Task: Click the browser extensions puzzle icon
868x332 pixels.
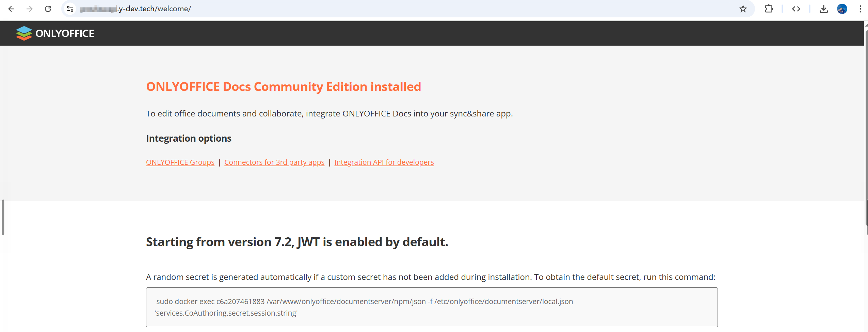Action: coord(769,9)
